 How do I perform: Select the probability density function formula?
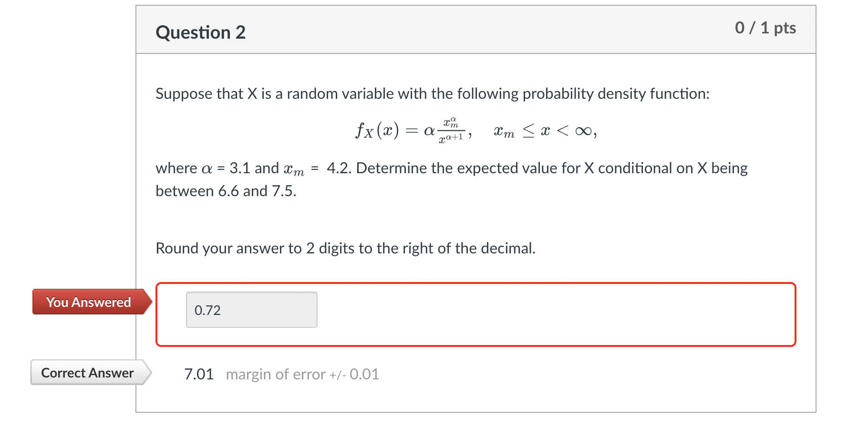pos(475,130)
